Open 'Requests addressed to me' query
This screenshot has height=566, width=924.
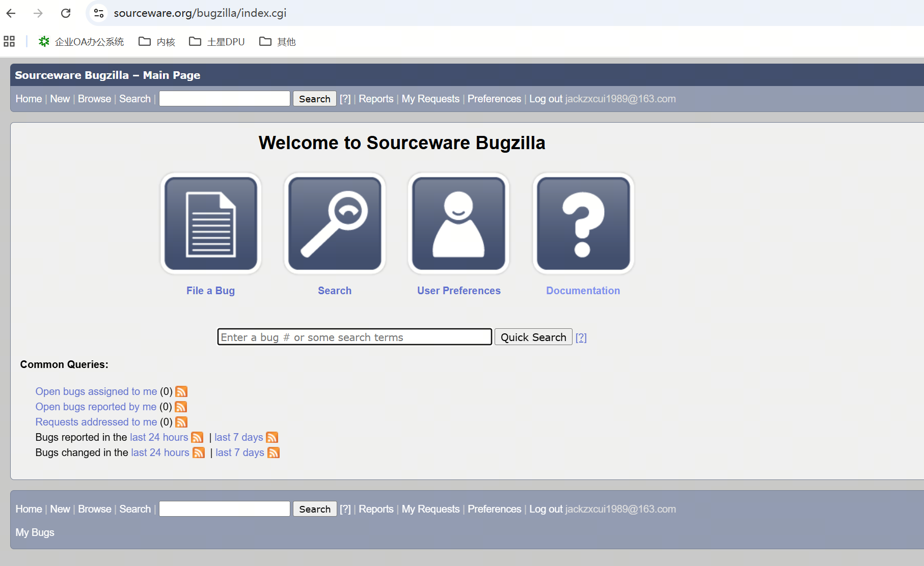[96, 422]
